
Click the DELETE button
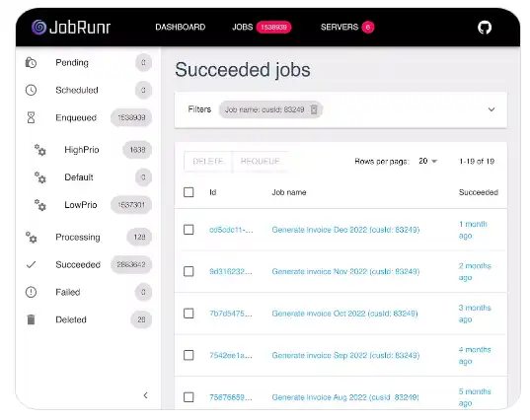click(208, 162)
